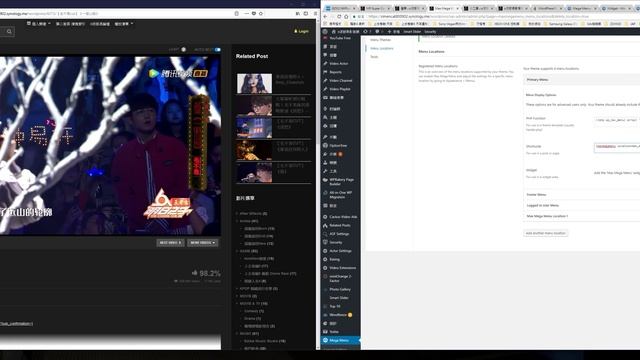Open fifth related post thumbnail

coord(254,172)
